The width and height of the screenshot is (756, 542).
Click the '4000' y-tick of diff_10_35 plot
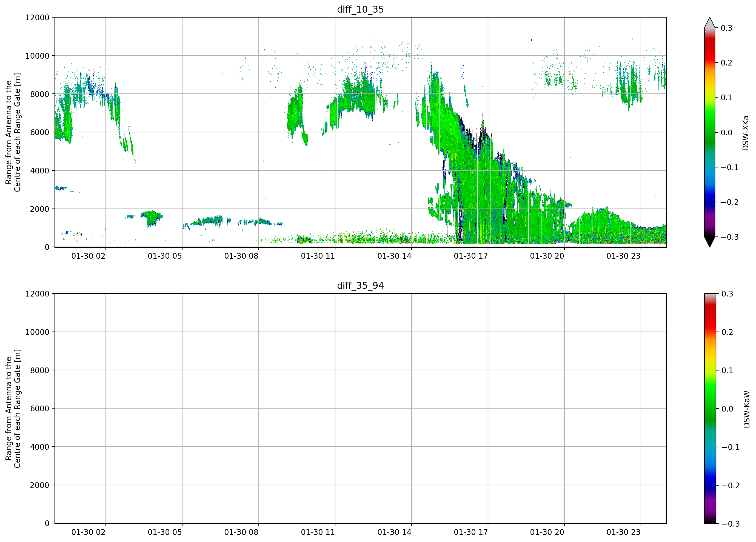coord(40,171)
